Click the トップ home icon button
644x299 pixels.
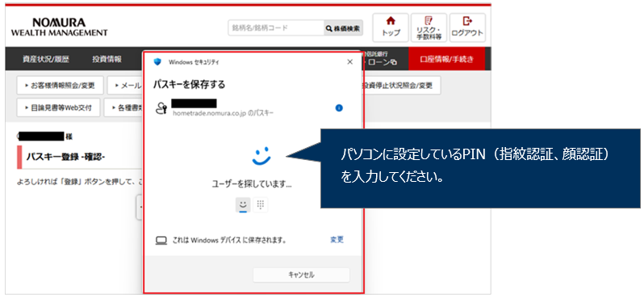390,27
